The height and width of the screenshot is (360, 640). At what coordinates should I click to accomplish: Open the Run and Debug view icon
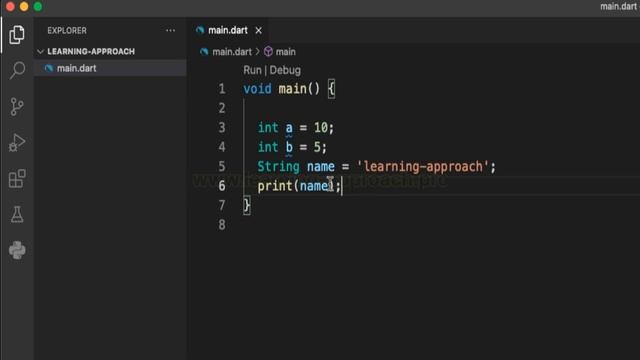[17, 142]
